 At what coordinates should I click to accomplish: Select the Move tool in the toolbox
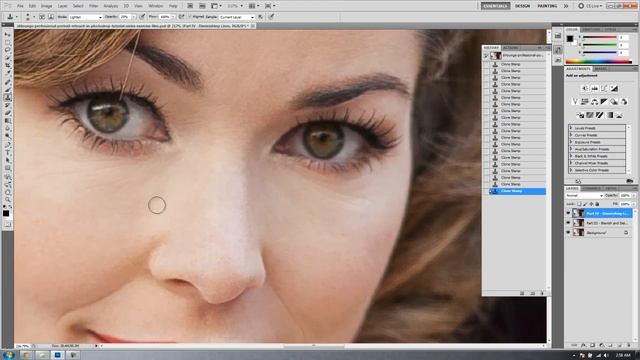coord(7,34)
